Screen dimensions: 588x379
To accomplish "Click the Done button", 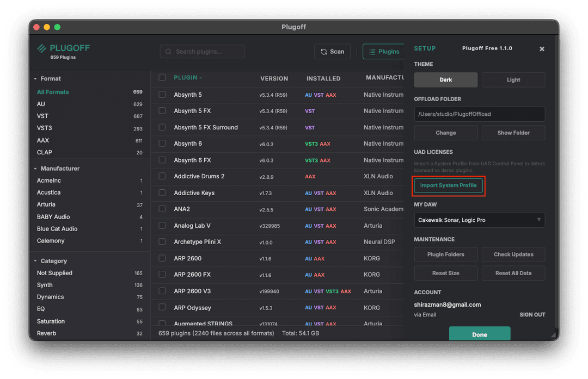I will point(479,333).
